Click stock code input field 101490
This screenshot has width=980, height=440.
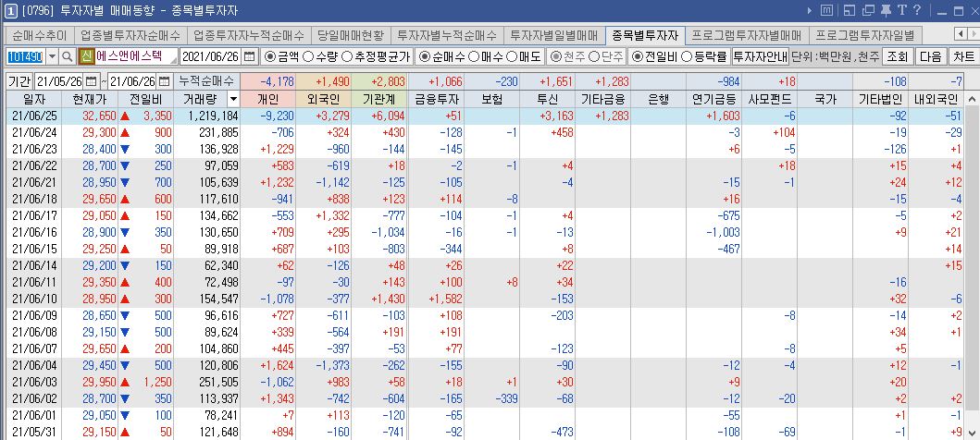[x=25, y=56]
